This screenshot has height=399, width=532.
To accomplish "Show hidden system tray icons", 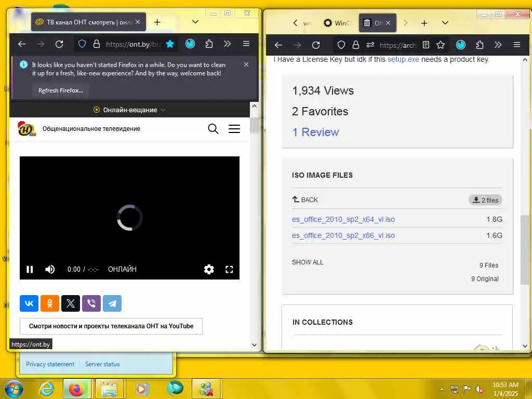I will click(442, 389).
